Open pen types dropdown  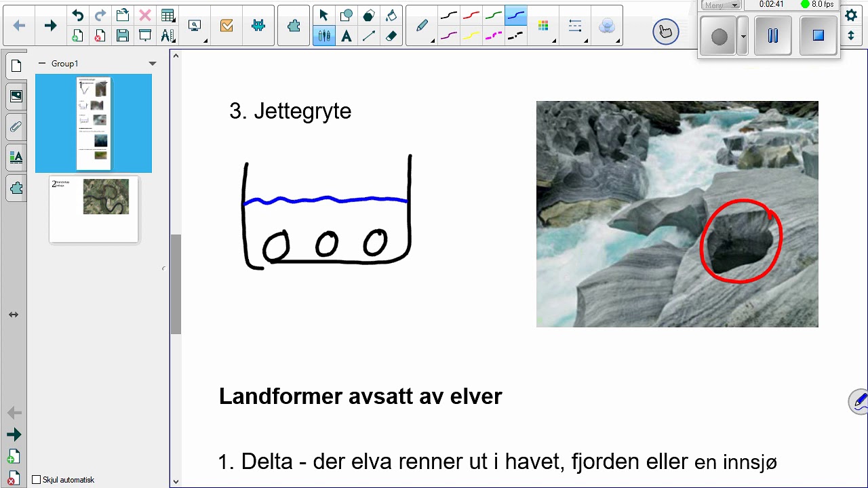[422, 26]
